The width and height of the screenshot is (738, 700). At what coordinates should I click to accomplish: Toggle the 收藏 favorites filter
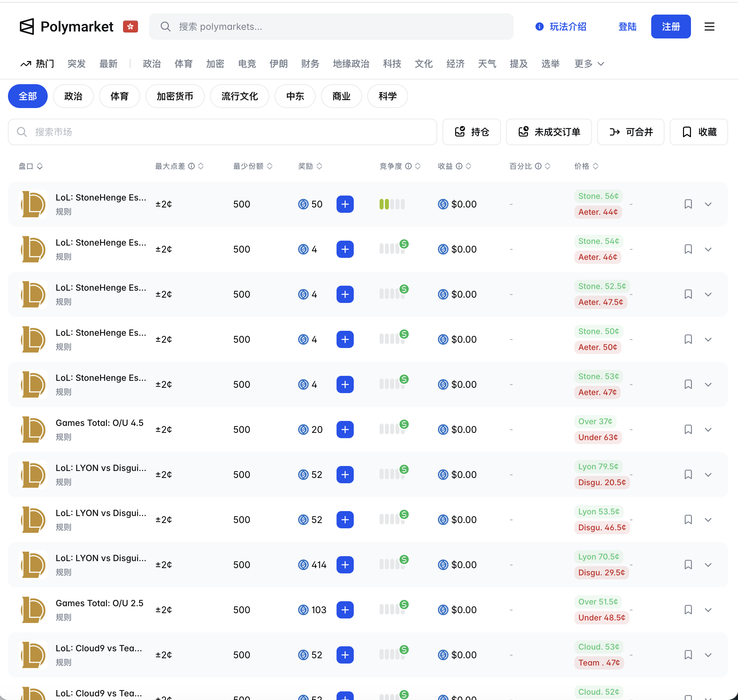click(699, 132)
